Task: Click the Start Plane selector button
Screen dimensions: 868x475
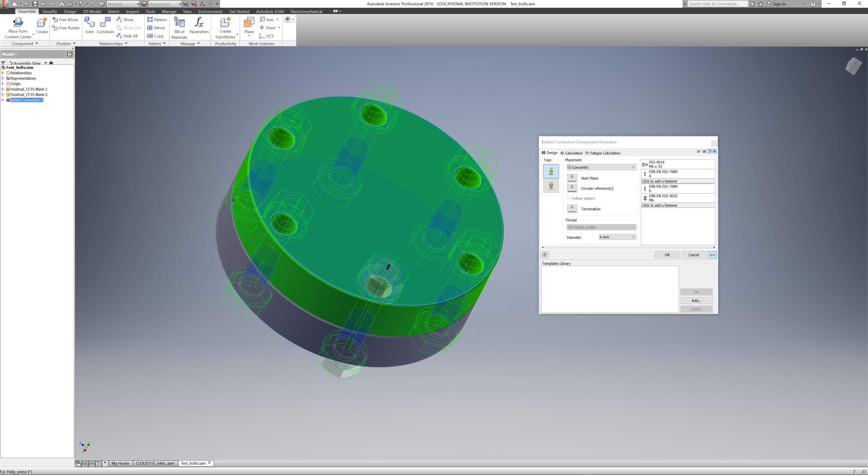Action: tap(572, 178)
